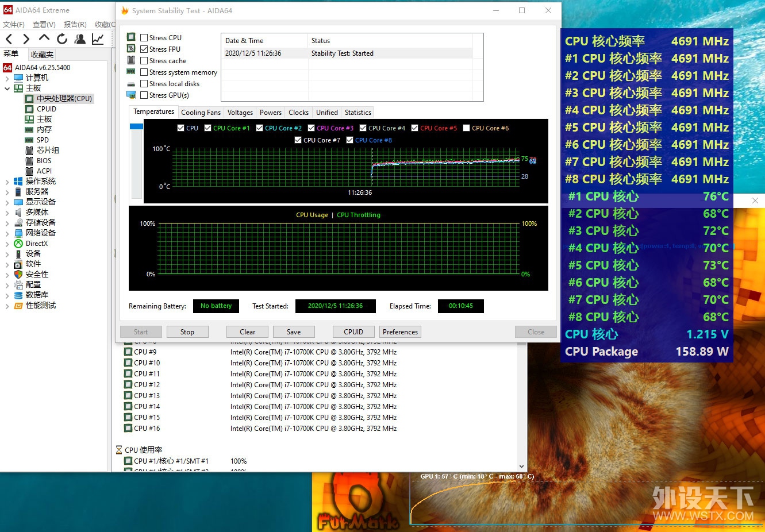Enable the Stress cache checkbox
Viewport: 765px width, 532px height.
click(x=144, y=61)
